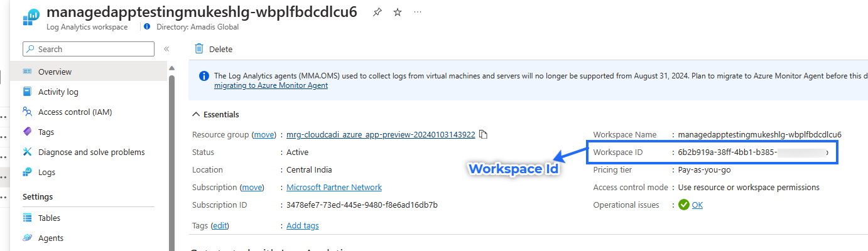
Task: Open the Microsoft Partner Network subscription link
Action: (x=334, y=187)
